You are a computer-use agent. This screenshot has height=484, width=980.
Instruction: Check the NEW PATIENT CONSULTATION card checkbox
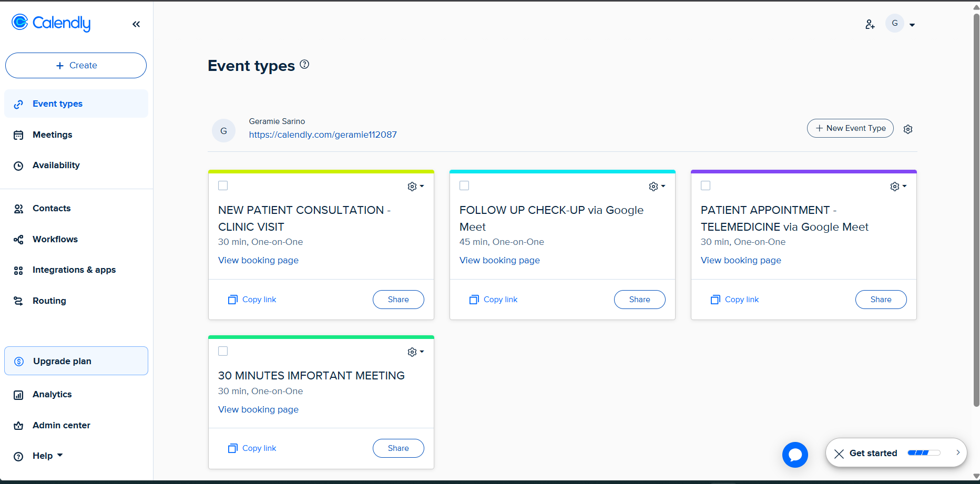pos(223,186)
